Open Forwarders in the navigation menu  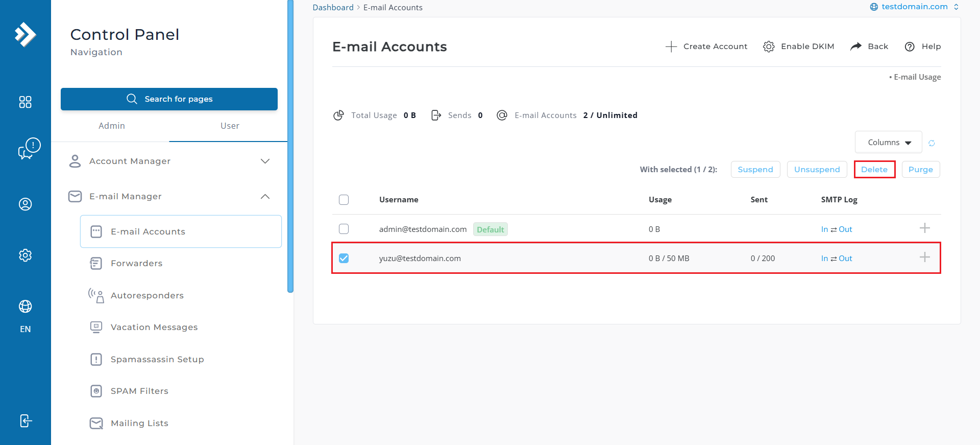[136, 264]
